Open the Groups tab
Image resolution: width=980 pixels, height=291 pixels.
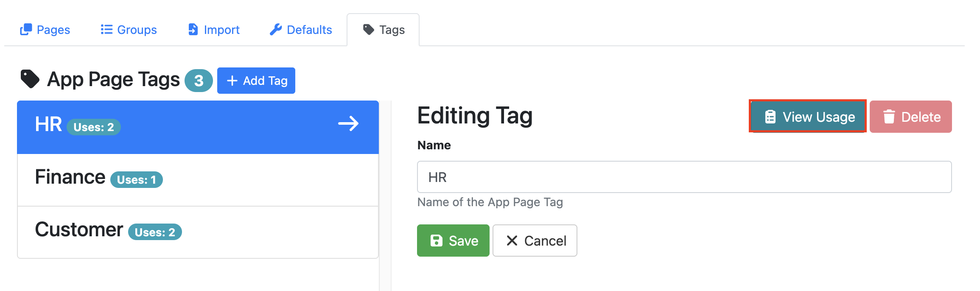pos(129,30)
